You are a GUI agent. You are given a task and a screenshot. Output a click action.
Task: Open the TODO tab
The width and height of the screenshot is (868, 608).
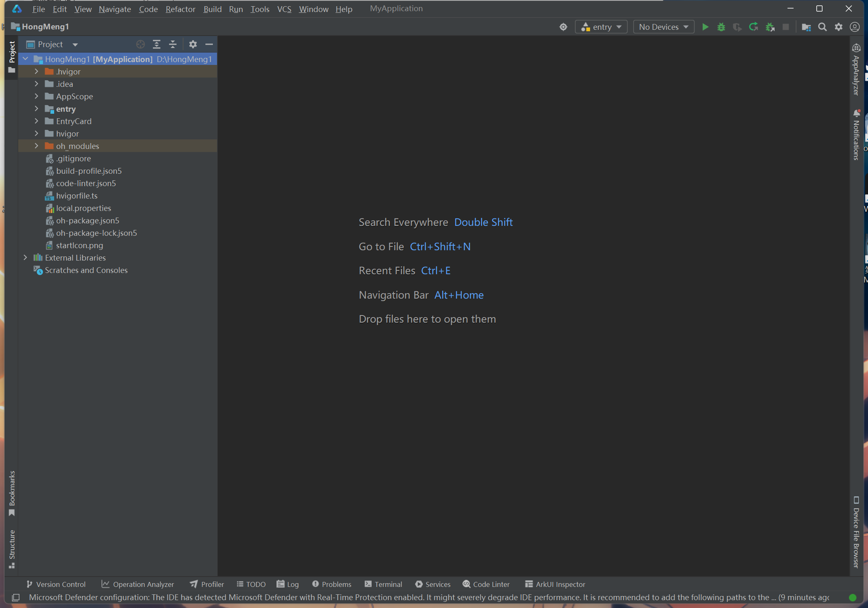point(251,584)
